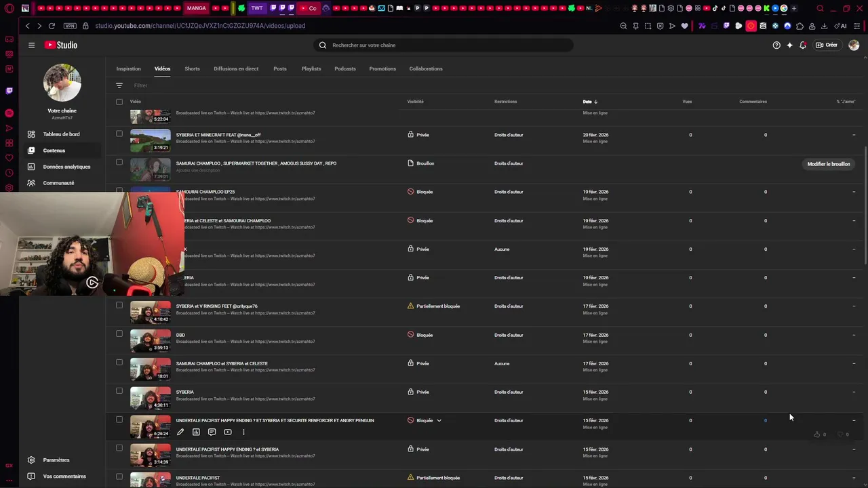Open Vos commentaires in the sidebar
Screen dimensions: 868x488
click(x=64, y=476)
